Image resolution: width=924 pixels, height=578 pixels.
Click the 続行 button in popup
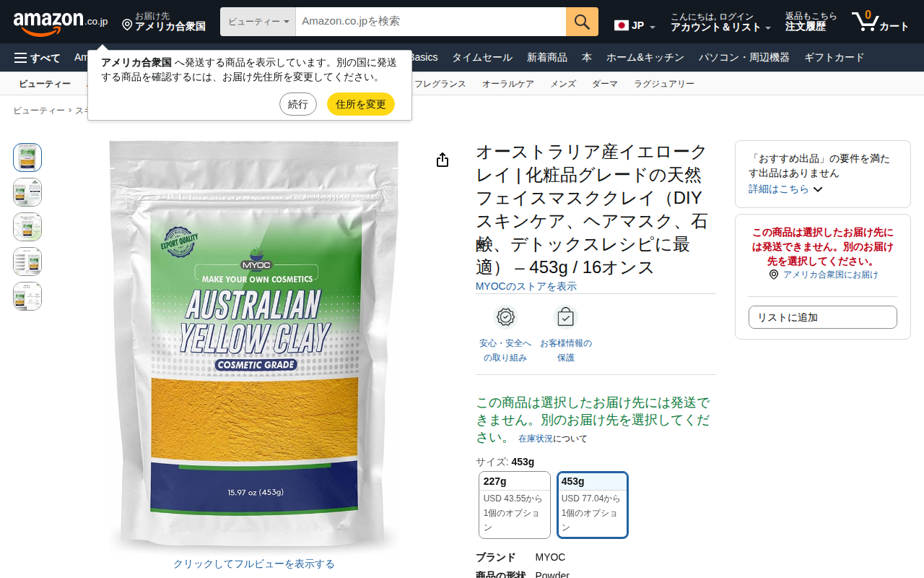coord(298,104)
